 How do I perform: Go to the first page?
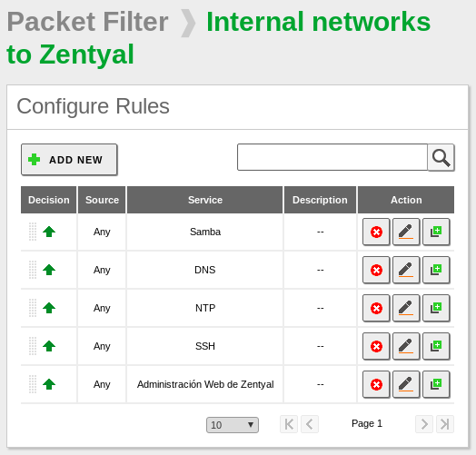289,424
